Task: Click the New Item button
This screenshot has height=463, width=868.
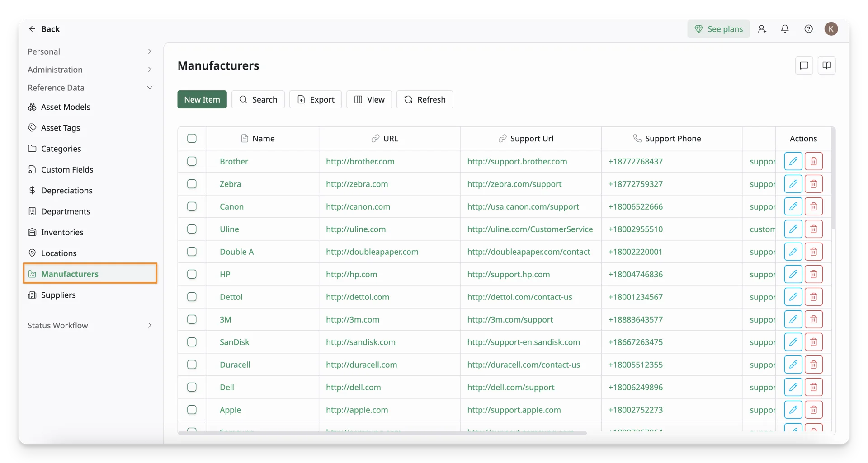Action: pos(202,99)
